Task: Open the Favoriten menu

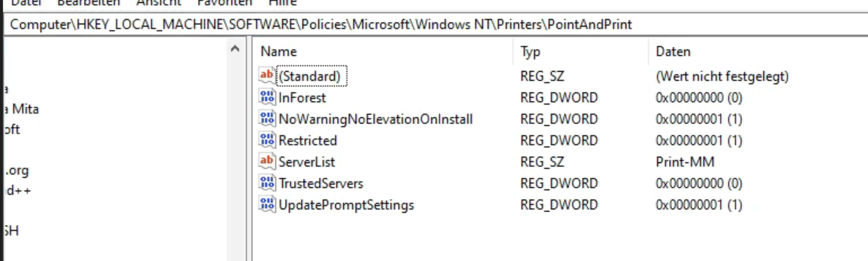Action: [x=225, y=3]
